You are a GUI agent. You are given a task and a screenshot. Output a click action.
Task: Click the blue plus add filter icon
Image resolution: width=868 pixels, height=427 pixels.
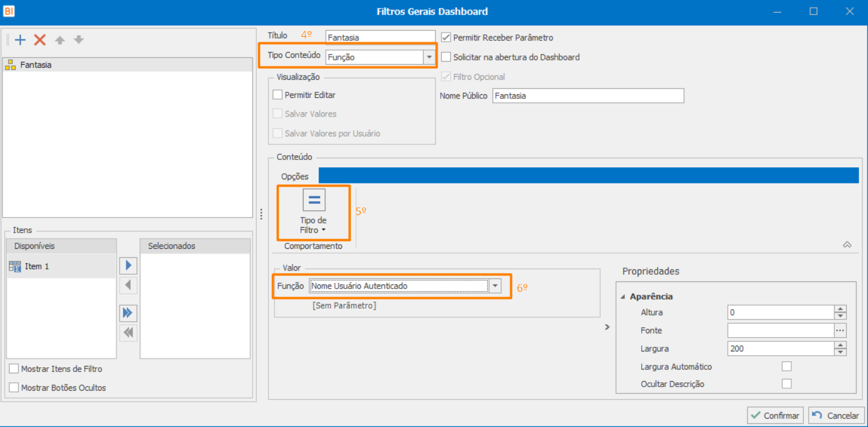[x=21, y=40]
